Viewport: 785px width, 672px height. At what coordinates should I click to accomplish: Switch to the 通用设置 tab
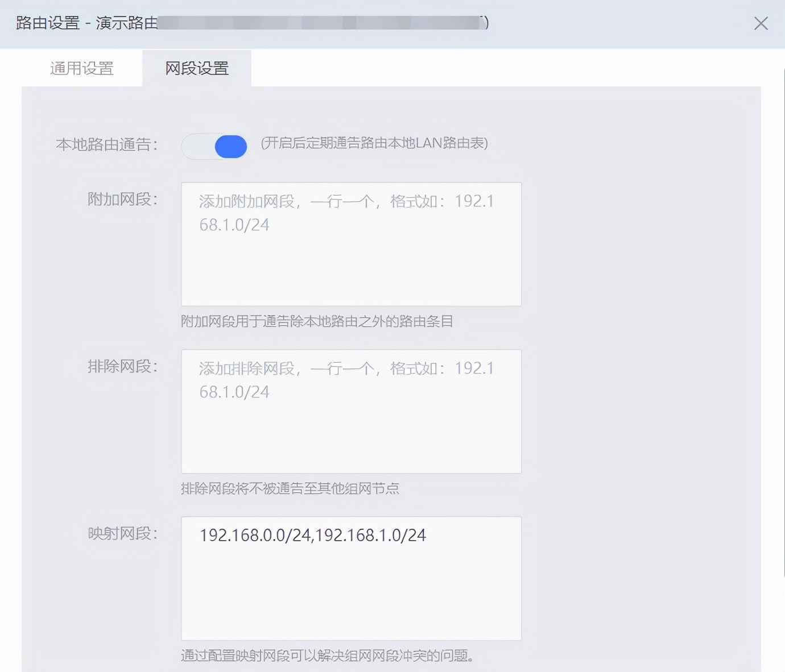coord(82,68)
